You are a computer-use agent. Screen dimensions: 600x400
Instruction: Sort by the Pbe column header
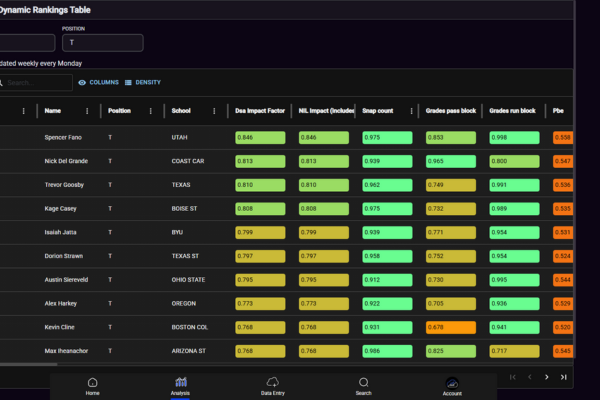(x=558, y=111)
